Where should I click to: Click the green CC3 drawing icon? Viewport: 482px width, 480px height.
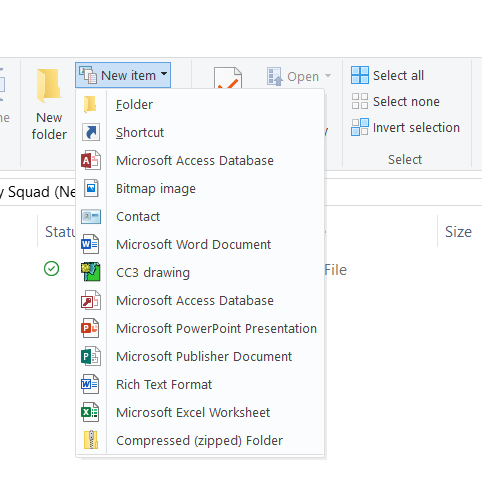click(x=91, y=272)
